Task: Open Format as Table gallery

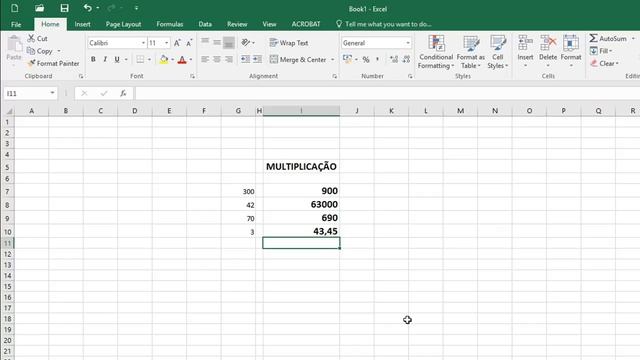Action: point(471,52)
